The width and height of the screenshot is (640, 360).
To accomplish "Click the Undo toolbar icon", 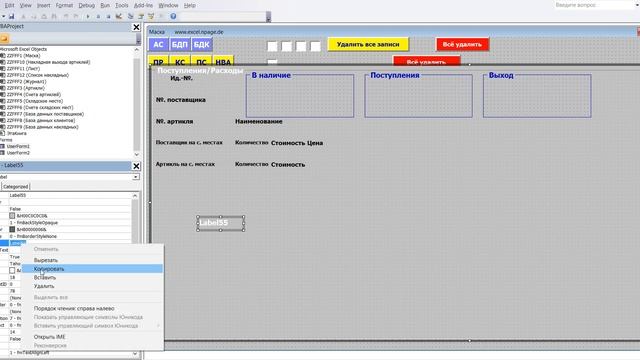I will coord(66,16).
